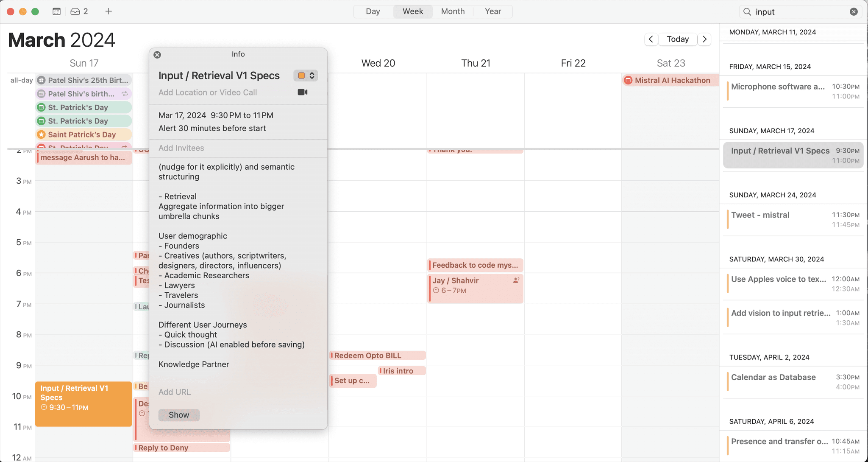This screenshot has width=868, height=462.
Task: Click the left arrow to go previous week
Action: 651,39
